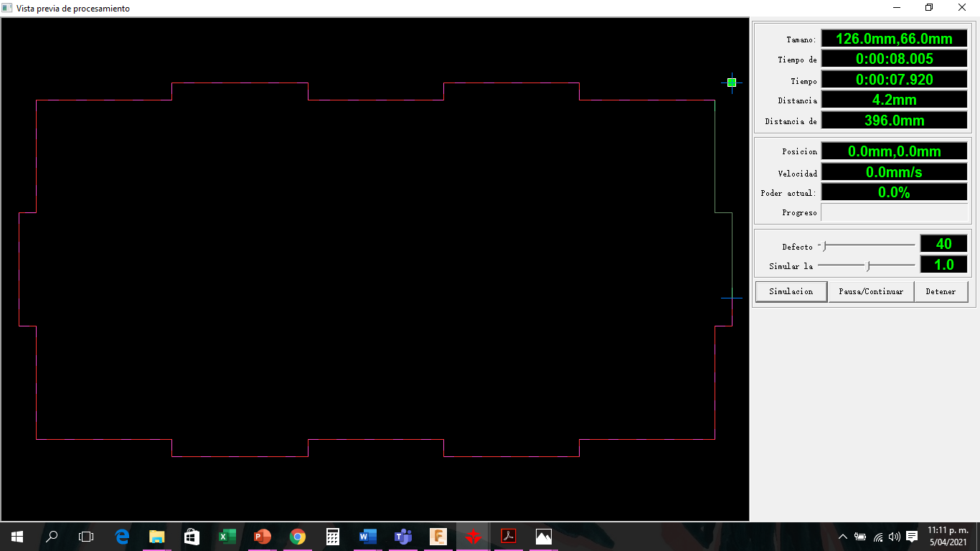Open the Windows Start menu
The width and height of the screenshot is (980, 551).
click(x=16, y=537)
